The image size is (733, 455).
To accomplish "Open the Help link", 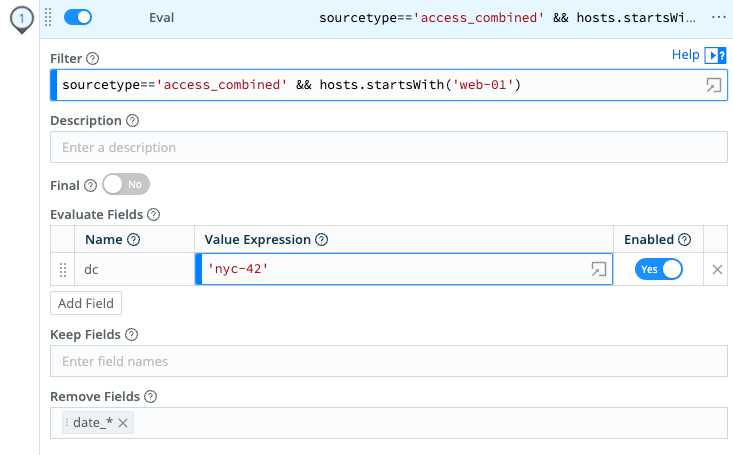I will tap(685, 55).
